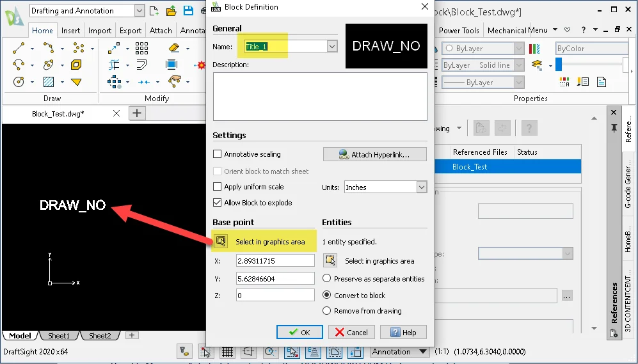638x364 pixels.
Task: Expand the ByLayer Solid line dropdown
Action: click(x=518, y=65)
